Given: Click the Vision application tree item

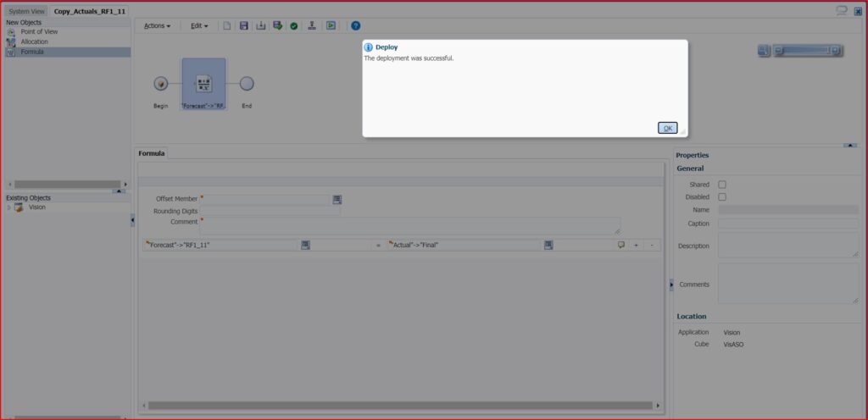Looking at the screenshot, I should [x=37, y=207].
